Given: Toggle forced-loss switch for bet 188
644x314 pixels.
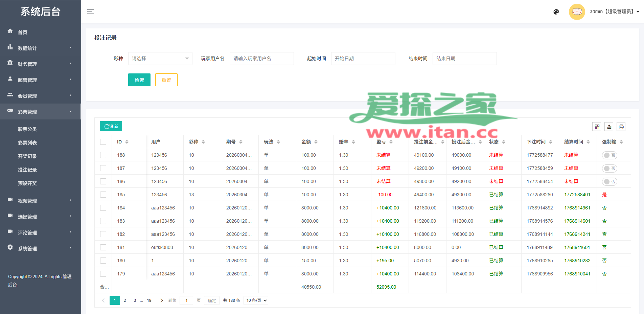Looking at the screenshot, I should click(609, 155).
